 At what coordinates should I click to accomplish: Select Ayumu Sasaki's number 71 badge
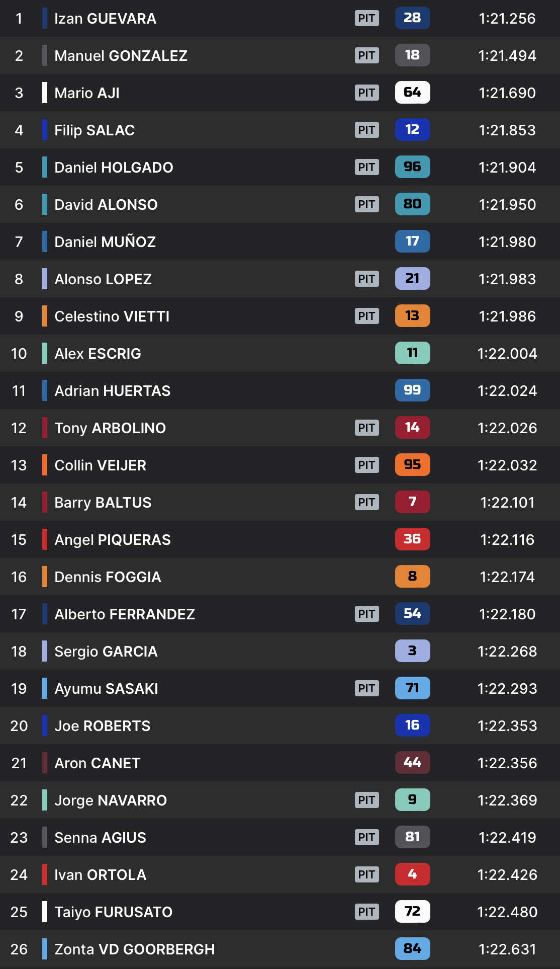click(x=412, y=688)
